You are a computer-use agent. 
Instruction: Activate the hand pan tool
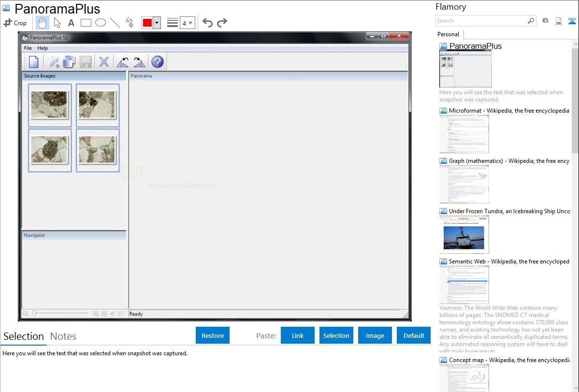(x=42, y=23)
